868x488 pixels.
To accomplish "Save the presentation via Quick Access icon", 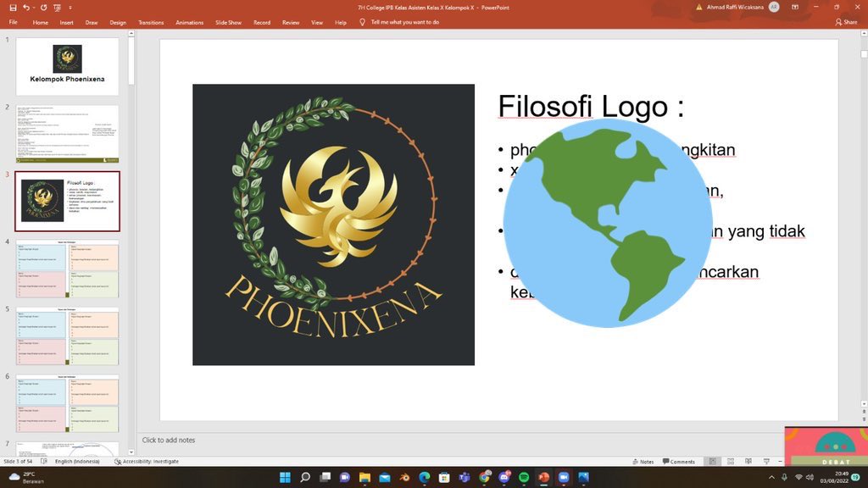I will pyautogui.click(x=13, y=8).
